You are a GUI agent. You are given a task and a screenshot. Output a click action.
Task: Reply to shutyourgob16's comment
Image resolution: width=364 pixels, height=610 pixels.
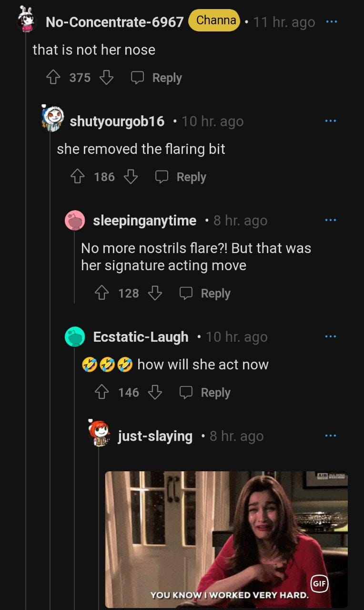181,177
